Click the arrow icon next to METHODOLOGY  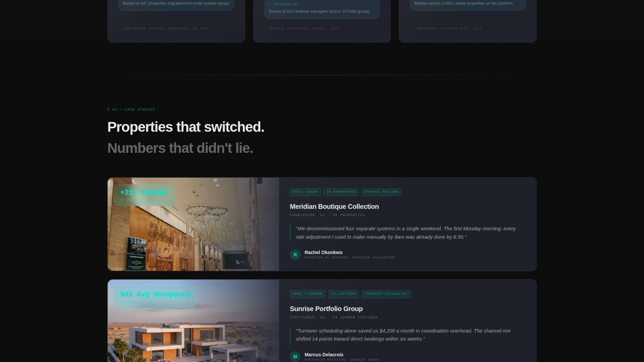click(x=270, y=4)
